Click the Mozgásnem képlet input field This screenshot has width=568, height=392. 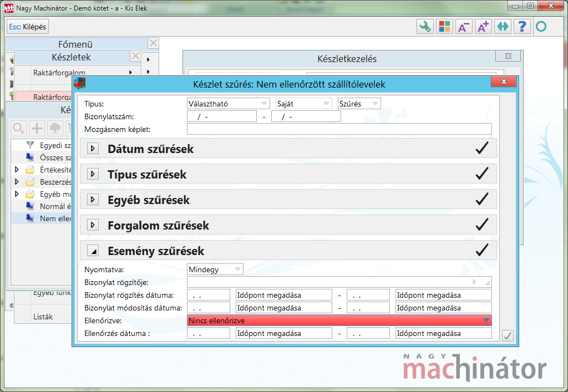(x=339, y=129)
